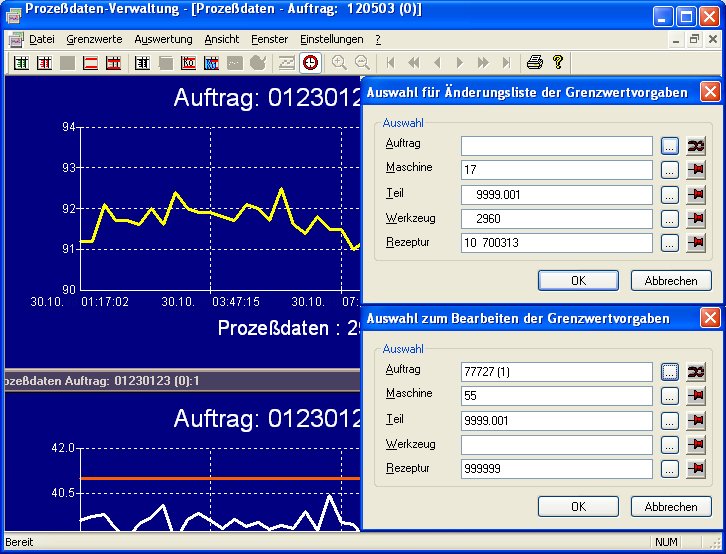Image resolution: width=726 pixels, height=554 pixels.
Task: Click Rezeptur field containing 10 700313
Action: [557, 243]
